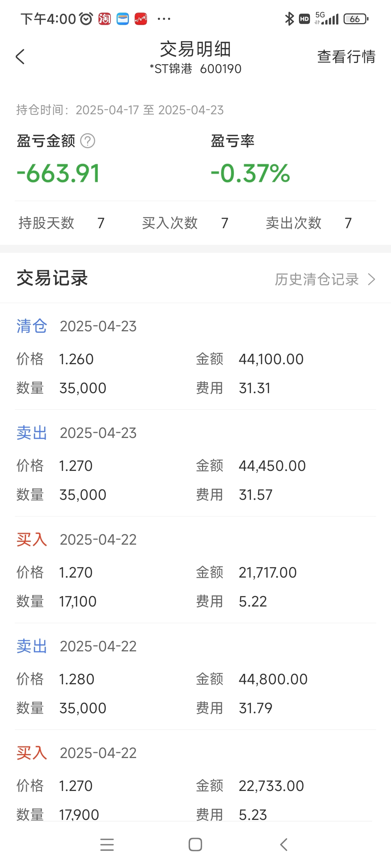Tap the Android system back navigation icon

point(284,844)
